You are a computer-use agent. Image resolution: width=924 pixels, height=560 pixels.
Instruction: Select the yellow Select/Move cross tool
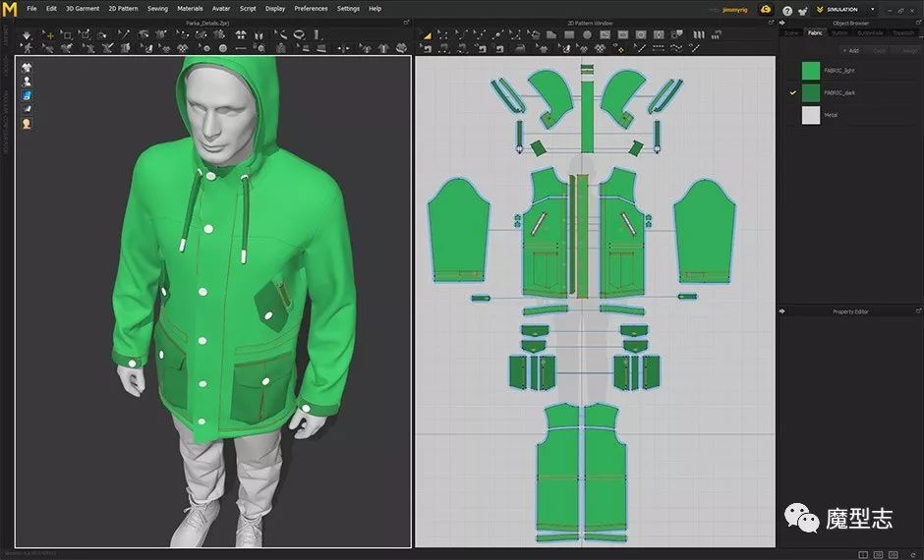[48, 35]
